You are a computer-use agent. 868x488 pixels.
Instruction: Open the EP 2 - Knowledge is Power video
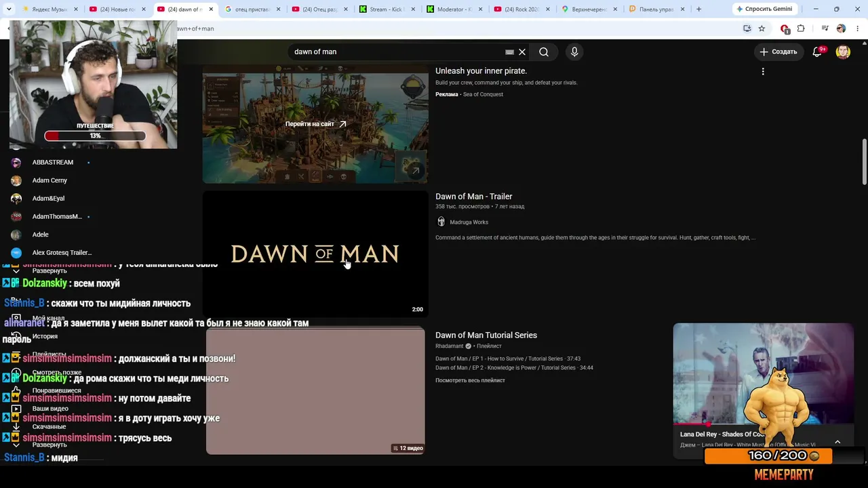[x=514, y=367]
